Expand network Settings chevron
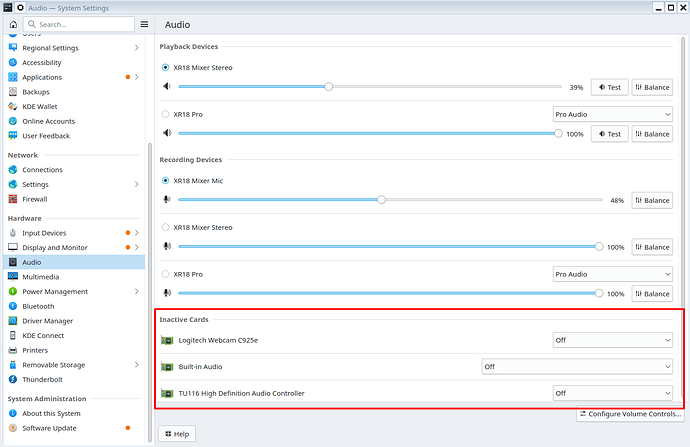 tap(136, 184)
